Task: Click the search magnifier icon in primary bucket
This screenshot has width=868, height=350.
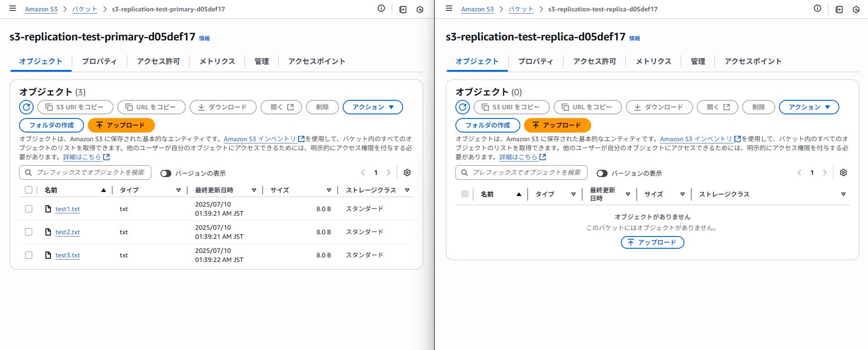Action: pos(28,173)
